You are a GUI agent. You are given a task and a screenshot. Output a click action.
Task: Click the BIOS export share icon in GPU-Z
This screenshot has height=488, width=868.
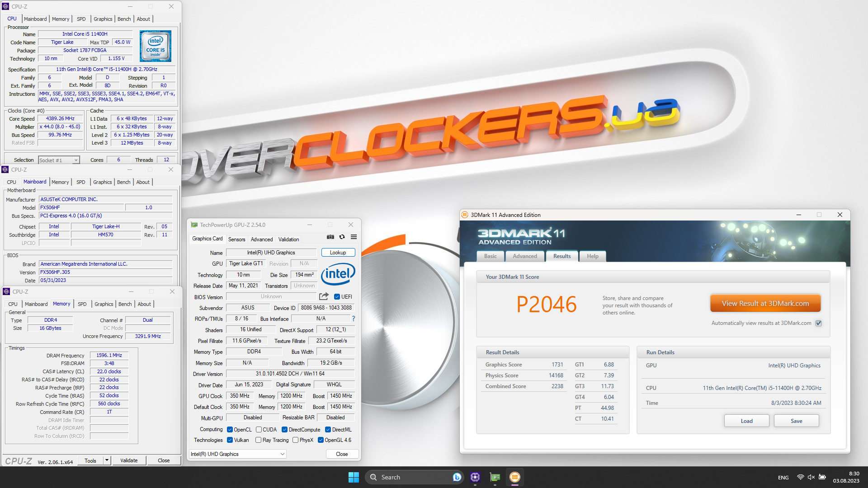coord(324,296)
